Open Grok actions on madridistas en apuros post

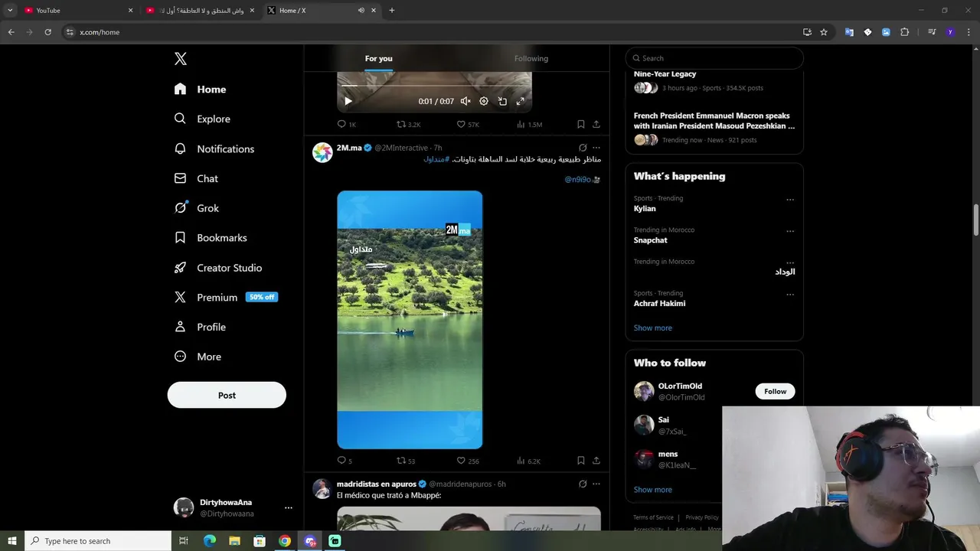coord(583,484)
